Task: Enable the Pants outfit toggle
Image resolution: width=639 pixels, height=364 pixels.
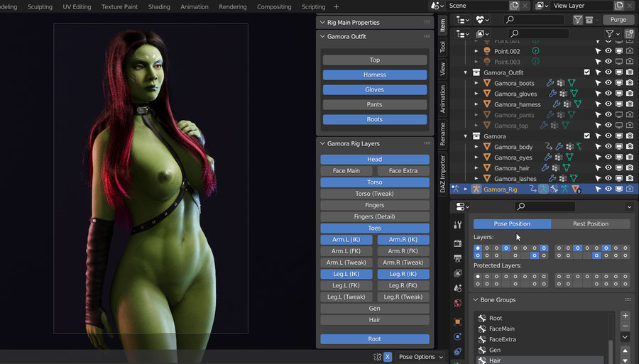Action: (374, 104)
